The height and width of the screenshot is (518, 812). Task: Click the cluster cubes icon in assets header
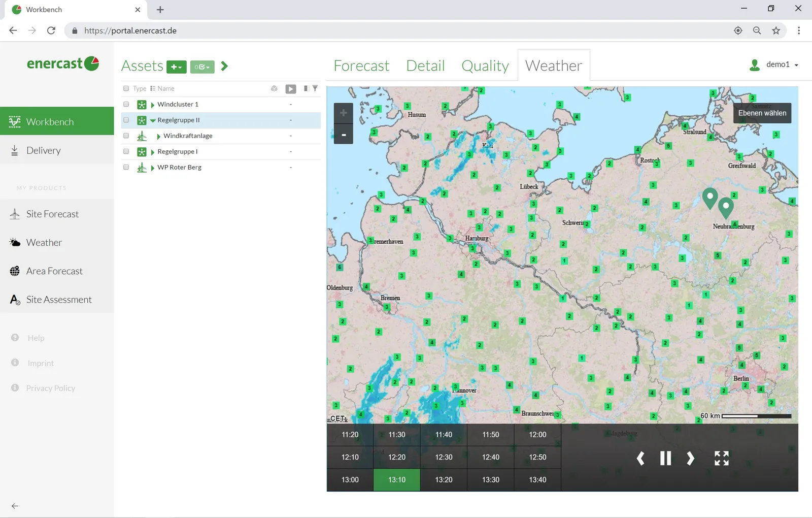point(274,88)
